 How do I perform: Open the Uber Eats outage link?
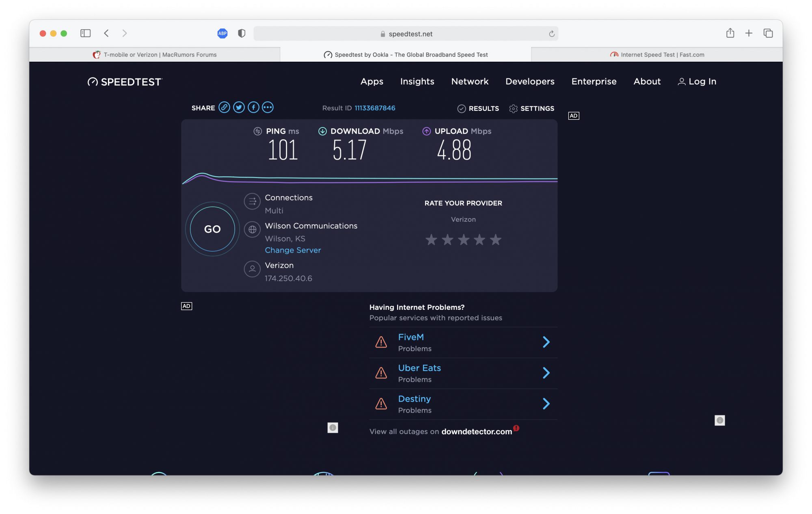click(419, 368)
